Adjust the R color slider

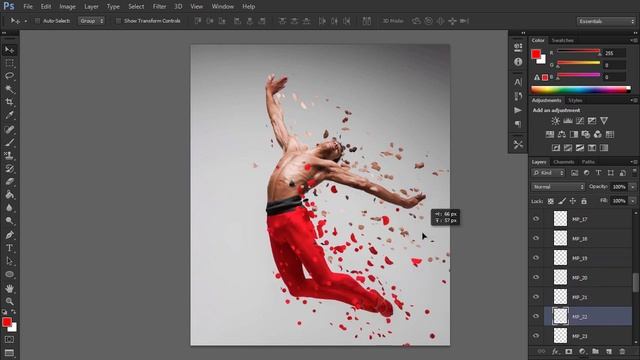coord(578,52)
